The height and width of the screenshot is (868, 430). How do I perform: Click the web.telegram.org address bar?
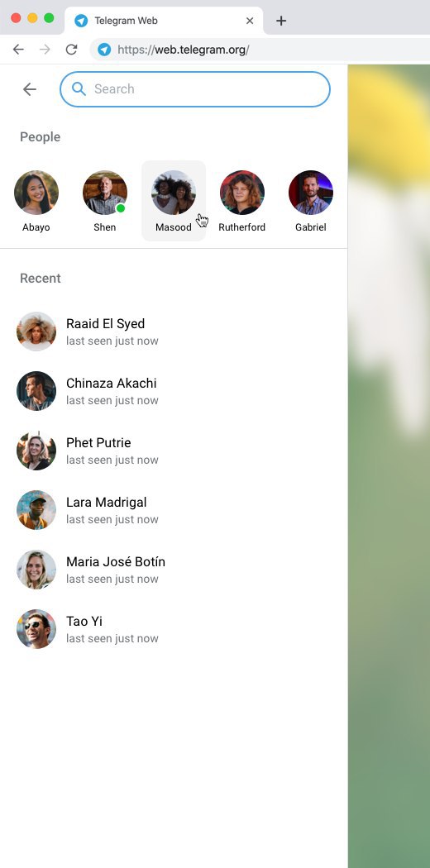point(260,50)
